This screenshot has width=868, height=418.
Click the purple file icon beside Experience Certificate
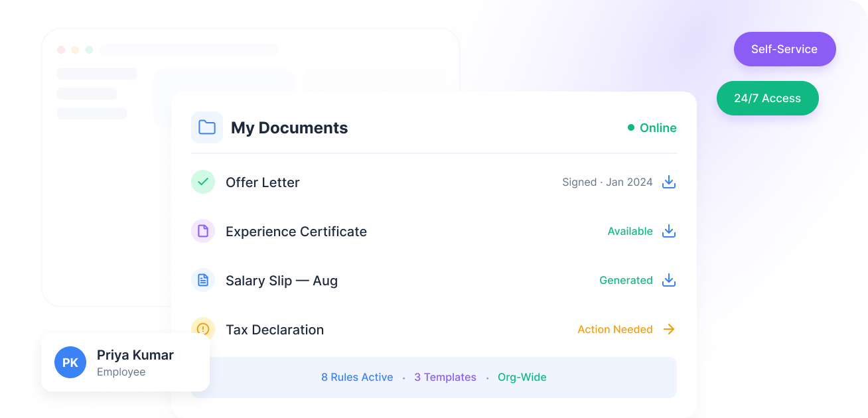[x=203, y=231]
